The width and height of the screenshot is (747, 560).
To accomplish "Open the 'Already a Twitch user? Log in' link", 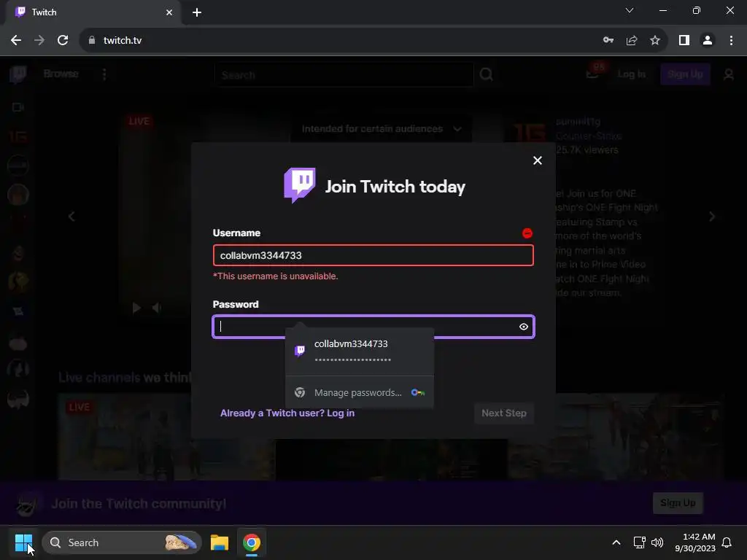I will tap(287, 413).
